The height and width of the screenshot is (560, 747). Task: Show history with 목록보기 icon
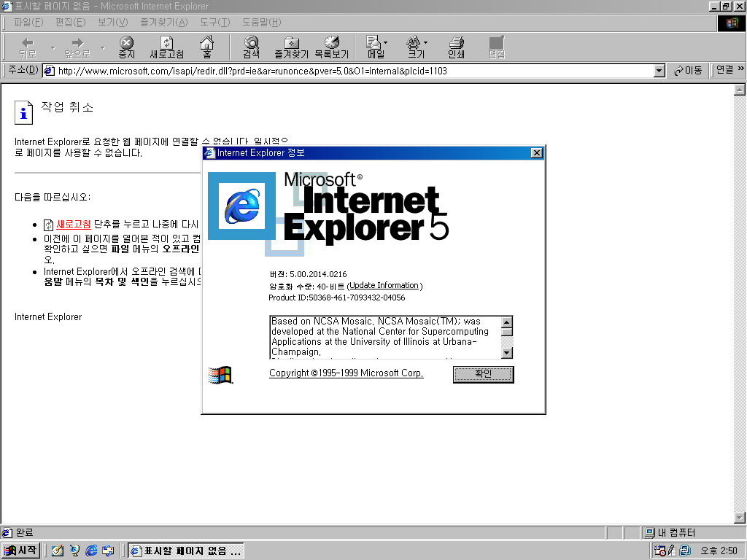(332, 47)
